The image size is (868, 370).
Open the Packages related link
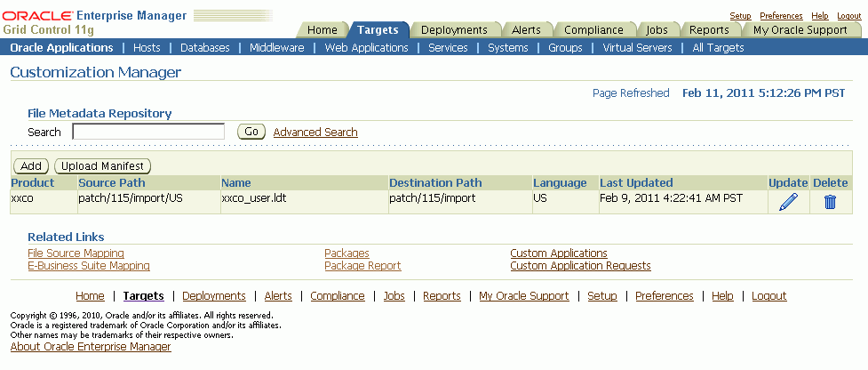[346, 253]
